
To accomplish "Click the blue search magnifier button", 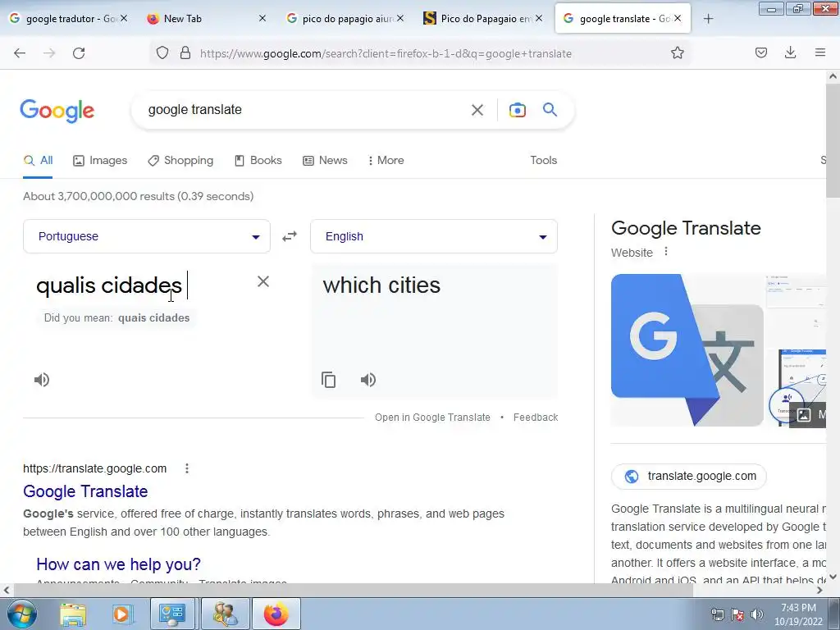I will click(x=550, y=110).
